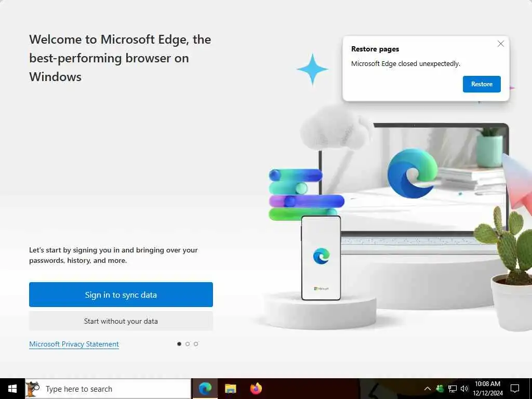Click the search box mascot icon
Image resolution: width=532 pixels, height=399 pixels.
point(33,389)
